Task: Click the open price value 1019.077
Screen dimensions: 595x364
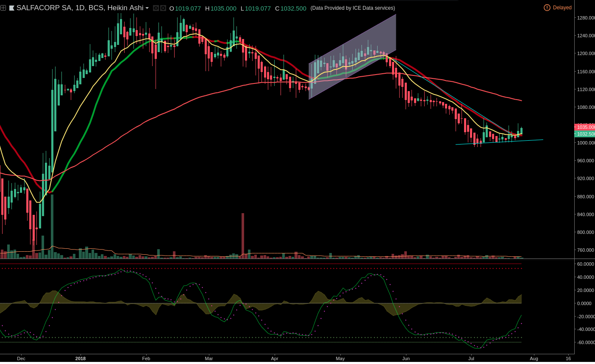Action: point(188,8)
